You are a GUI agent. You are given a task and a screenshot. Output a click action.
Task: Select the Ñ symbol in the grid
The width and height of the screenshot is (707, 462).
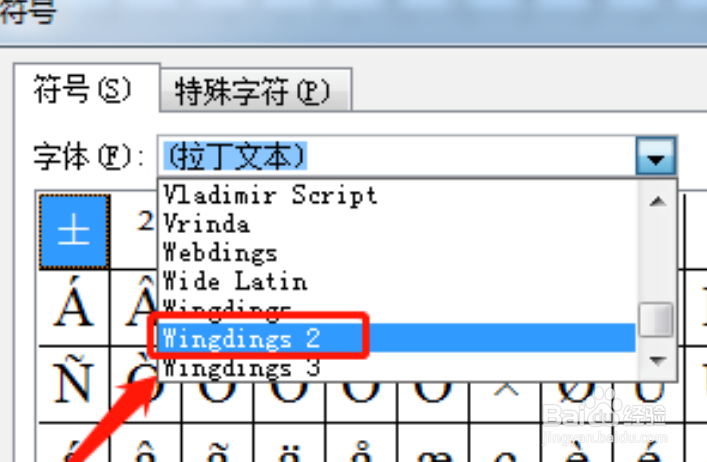(x=74, y=384)
